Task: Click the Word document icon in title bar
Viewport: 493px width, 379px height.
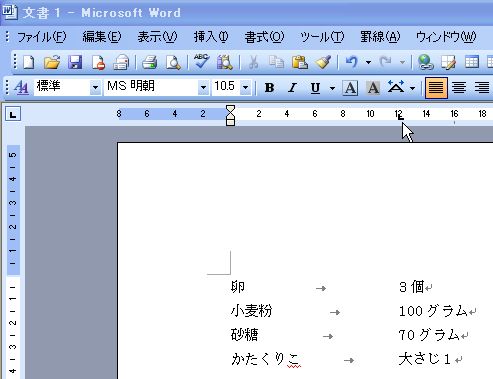Action: coord(10,12)
